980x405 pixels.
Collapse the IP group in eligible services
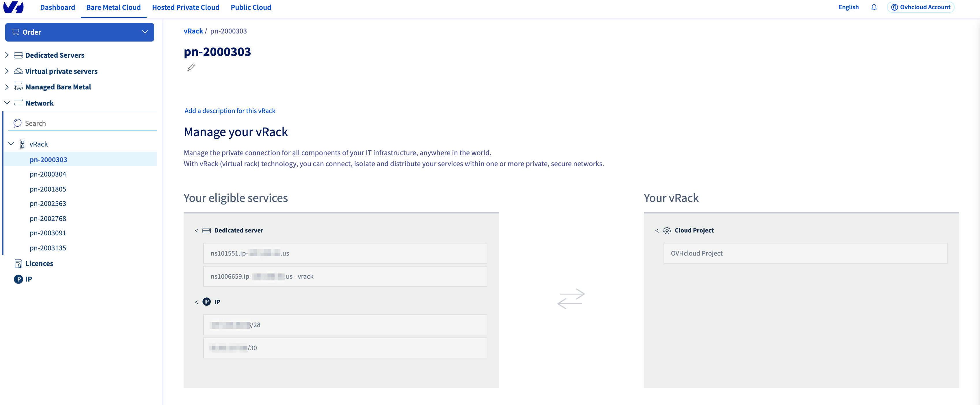pos(197,302)
